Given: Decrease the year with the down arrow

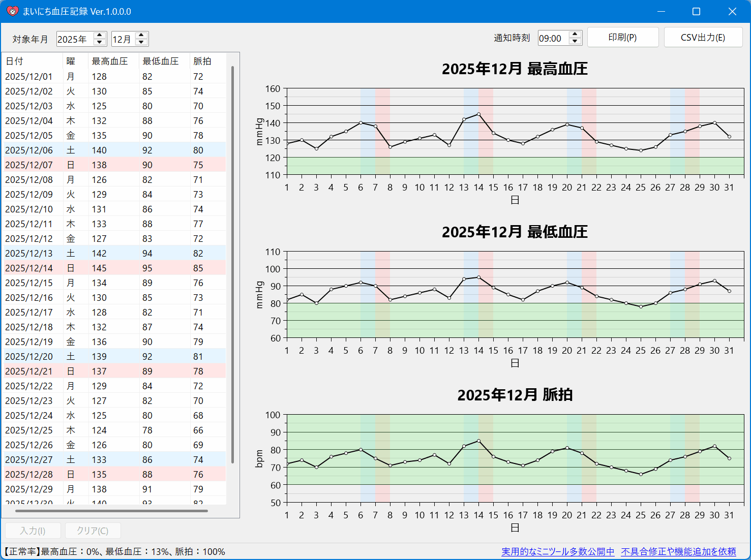Looking at the screenshot, I should coord(100,42).
